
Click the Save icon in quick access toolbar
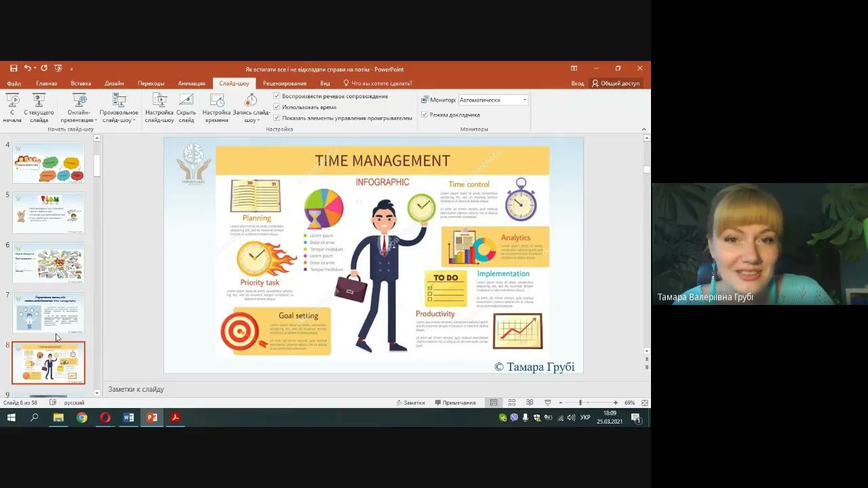[x=14, y=68]
